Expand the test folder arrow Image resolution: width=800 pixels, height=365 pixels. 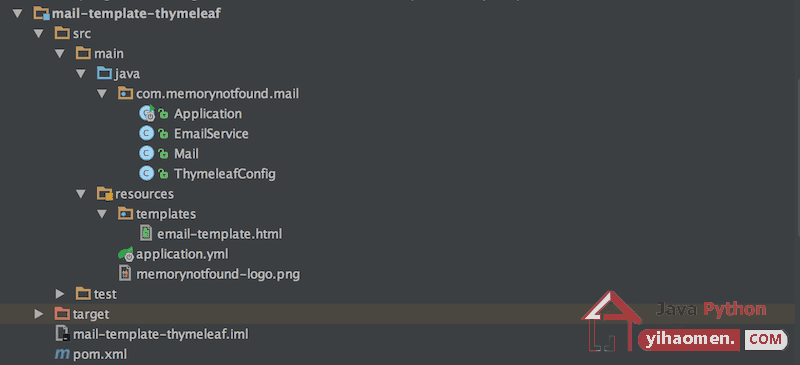60,294
